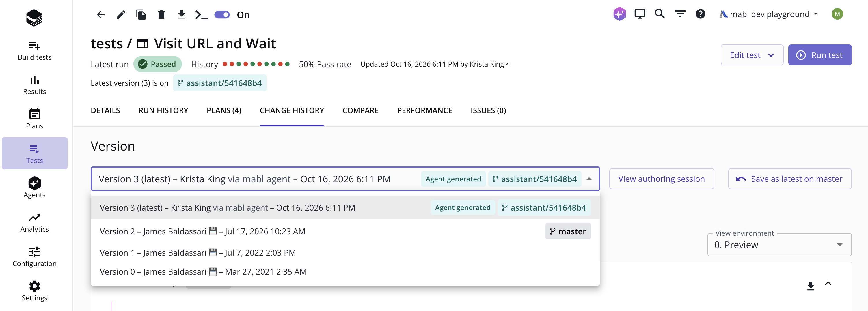868x311 pixels.
Task: Select Version 2 – James Baldassari option
Action: tap(345, 231)
